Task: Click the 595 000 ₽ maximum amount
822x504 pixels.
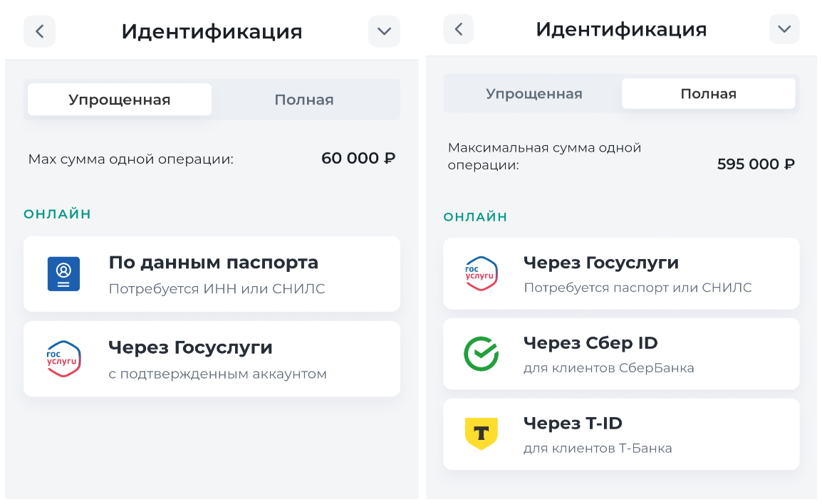Action: 755,164
